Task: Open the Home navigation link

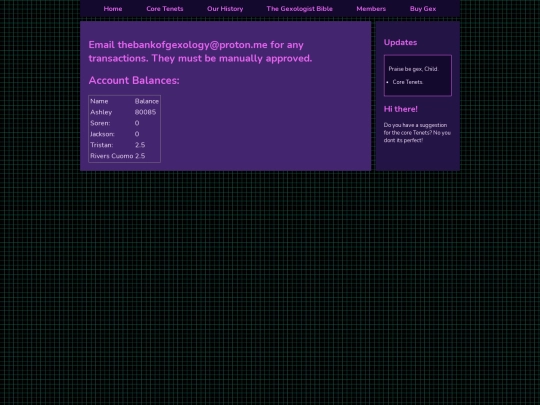Action: tap(113, 9)
